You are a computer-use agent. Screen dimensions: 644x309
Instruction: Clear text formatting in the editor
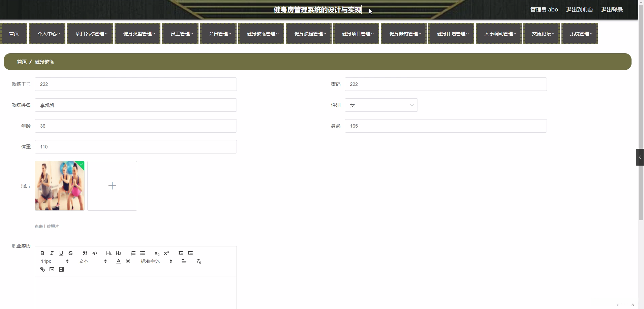click(x=198, y=261)
